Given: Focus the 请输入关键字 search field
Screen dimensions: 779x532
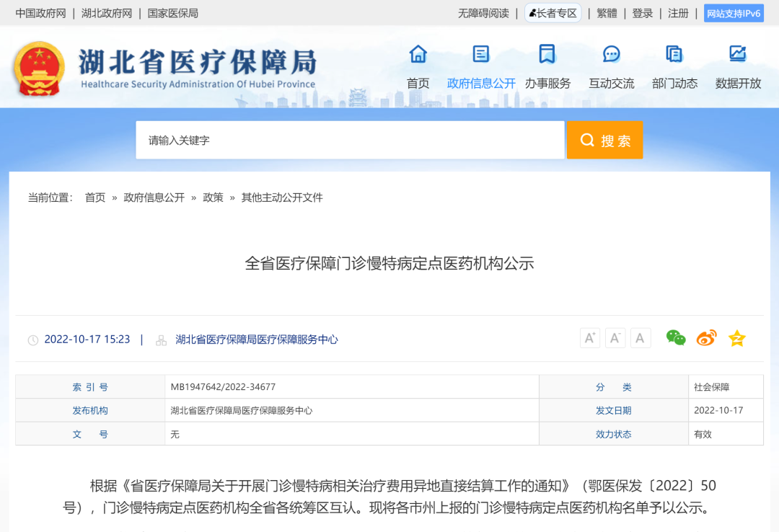Looking at the screenshot, I should (x=350, y=140).
